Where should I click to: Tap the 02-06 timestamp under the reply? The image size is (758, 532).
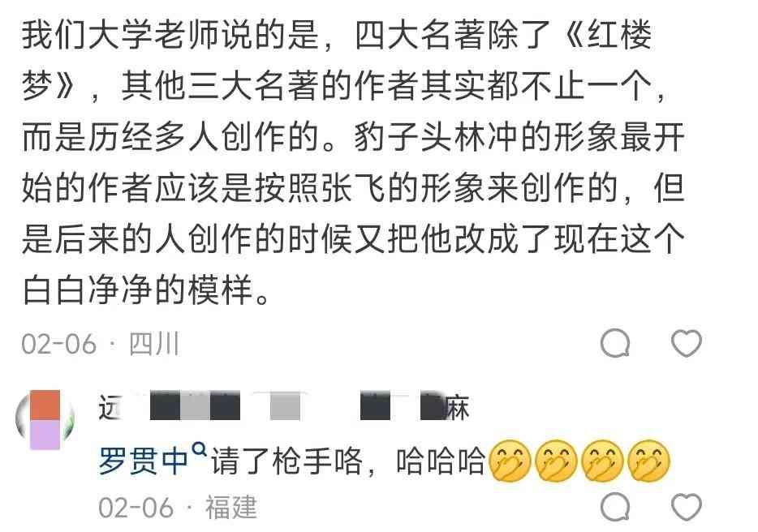(x=136, y=508)
